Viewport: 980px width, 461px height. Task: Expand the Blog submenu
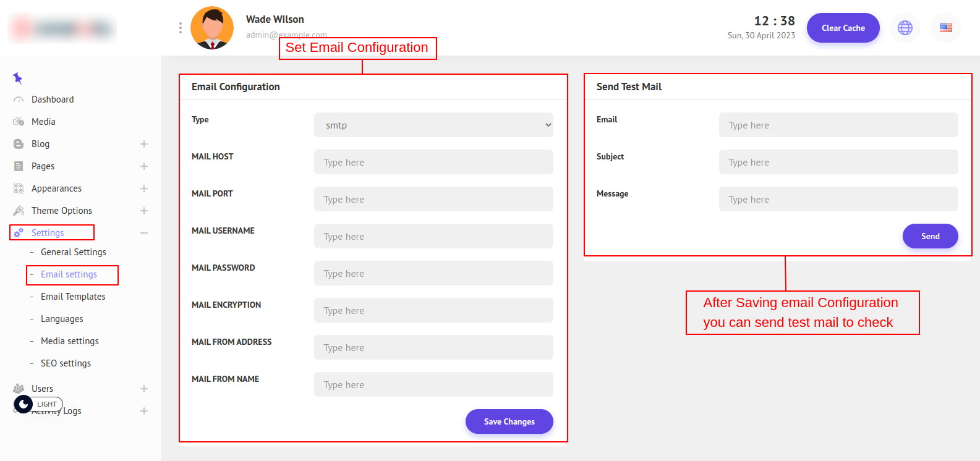point(144,144)
